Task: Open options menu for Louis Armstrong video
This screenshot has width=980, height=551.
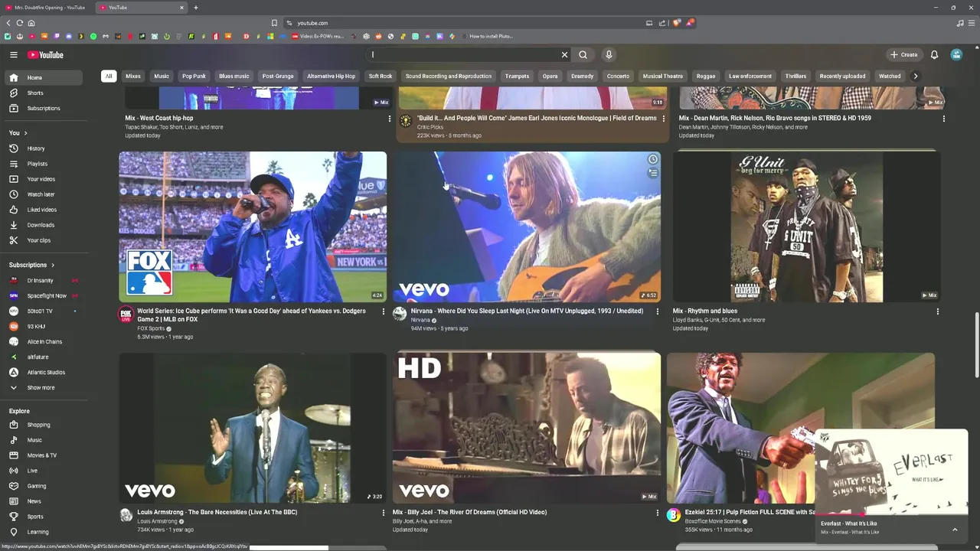Action: pyautogui.click(x=384, y=513)
